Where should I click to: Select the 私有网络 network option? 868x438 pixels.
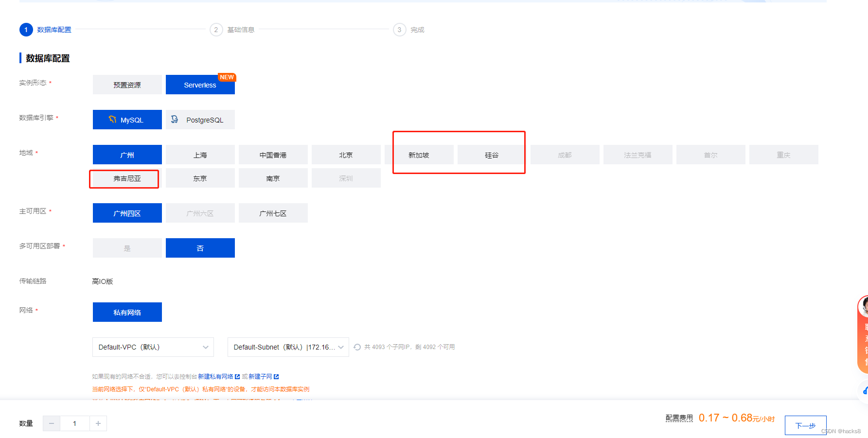tap(127, 312)
